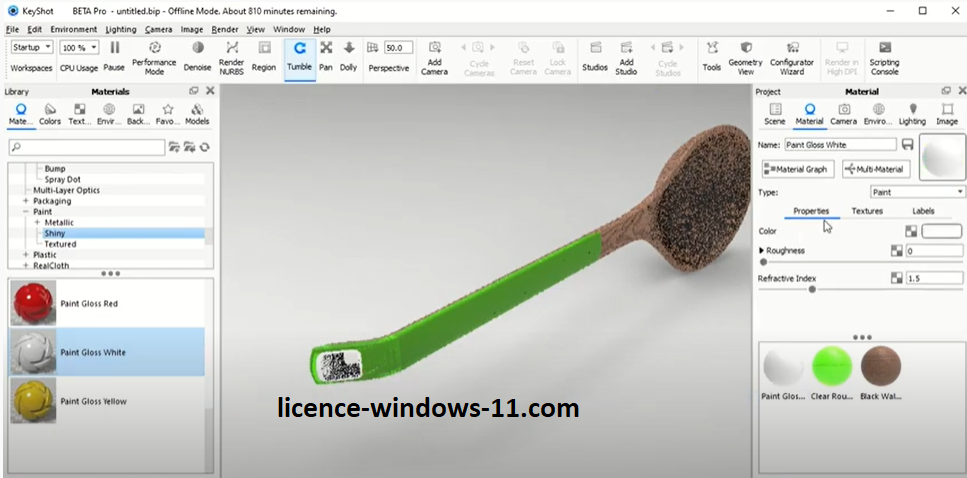Viewport: 967px width, 478px height.
Task: Click the Material Graph button
Action: [797, 169]
